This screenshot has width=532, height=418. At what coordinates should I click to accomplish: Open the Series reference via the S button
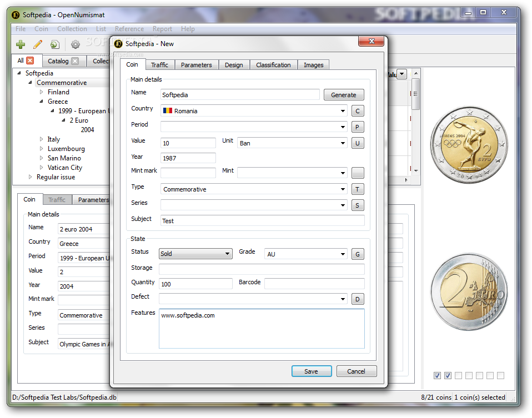click(357, 205)
